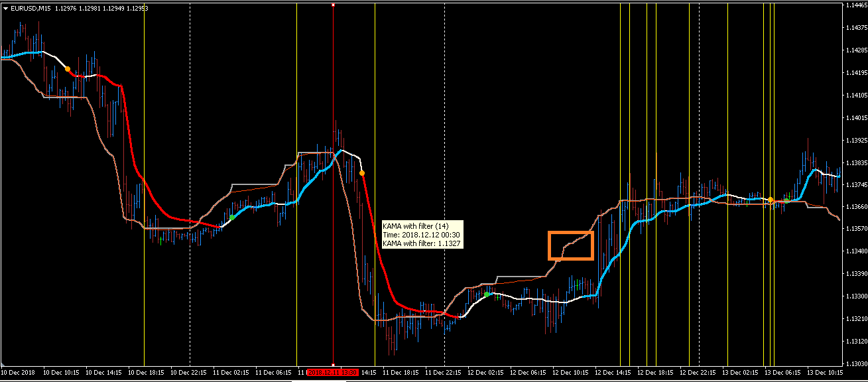Click the EURUSD,M15 chart symbol label

click(x=31, y=9)
